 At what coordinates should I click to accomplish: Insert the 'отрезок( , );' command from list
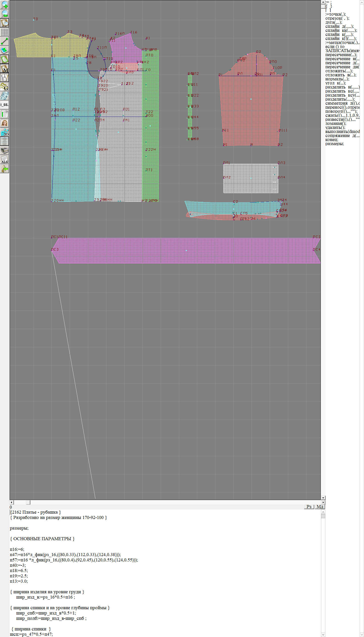pos(337,18)
